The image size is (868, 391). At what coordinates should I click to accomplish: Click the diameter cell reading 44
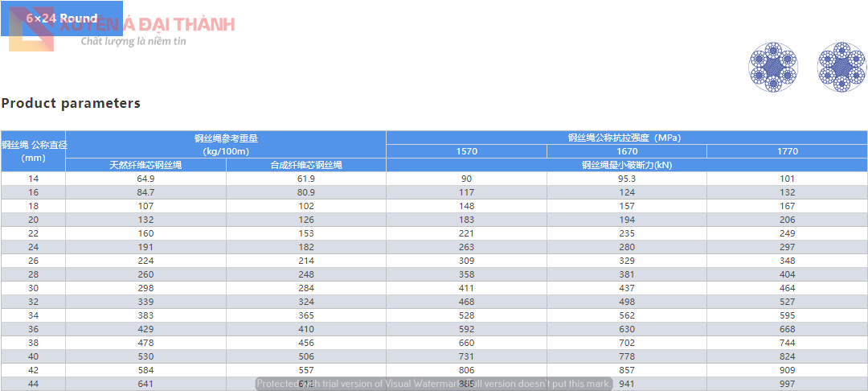tap(34, 384)
